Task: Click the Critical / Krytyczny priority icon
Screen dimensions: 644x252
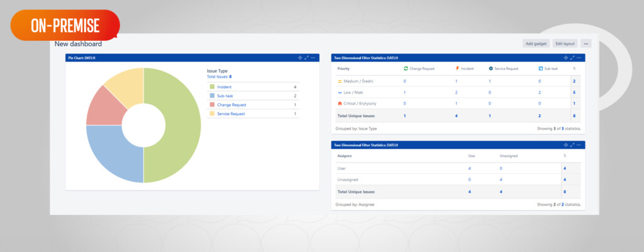Action: pos(340,103)
